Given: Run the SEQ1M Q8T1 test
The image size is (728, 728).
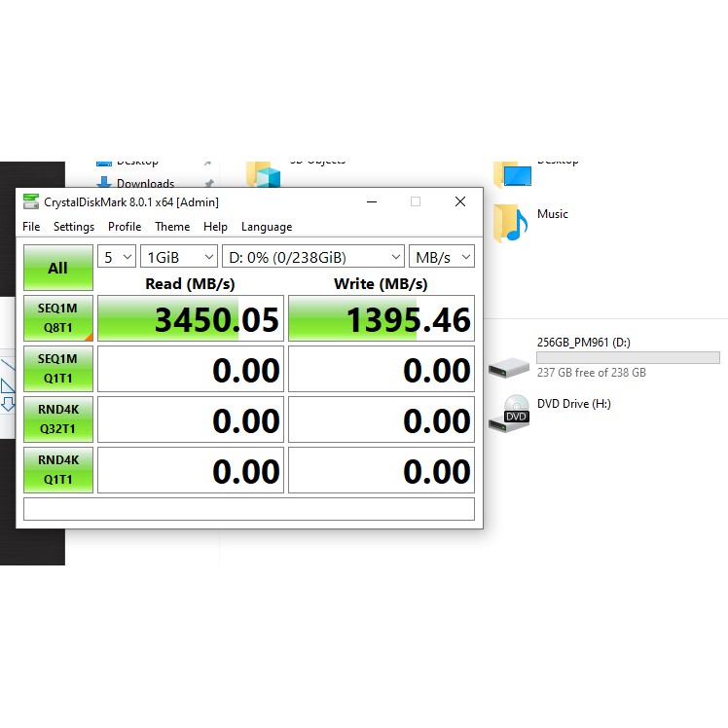Looking at the screenshot, I should (x=58, y=318).
